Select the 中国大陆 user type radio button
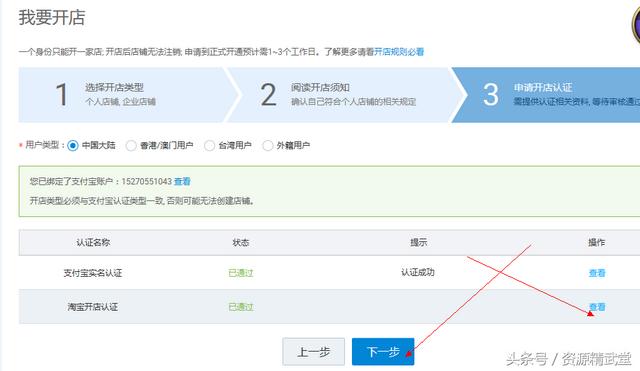The image size is (640, 371). tap(73, 145)
